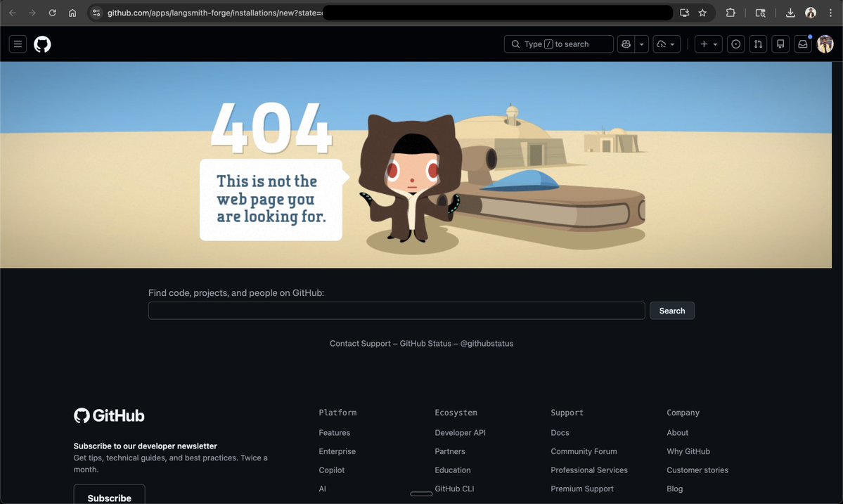Open the GitHub Status link

(425, 343)
